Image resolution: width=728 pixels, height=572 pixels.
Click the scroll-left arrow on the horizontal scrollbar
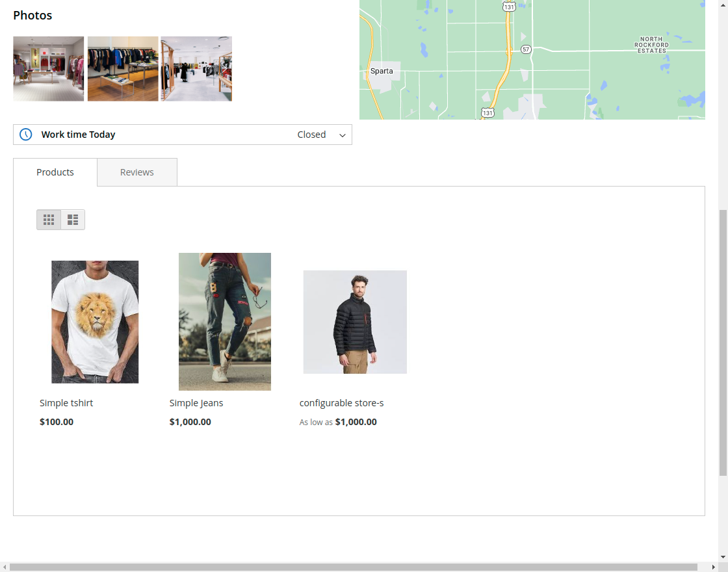5,567
